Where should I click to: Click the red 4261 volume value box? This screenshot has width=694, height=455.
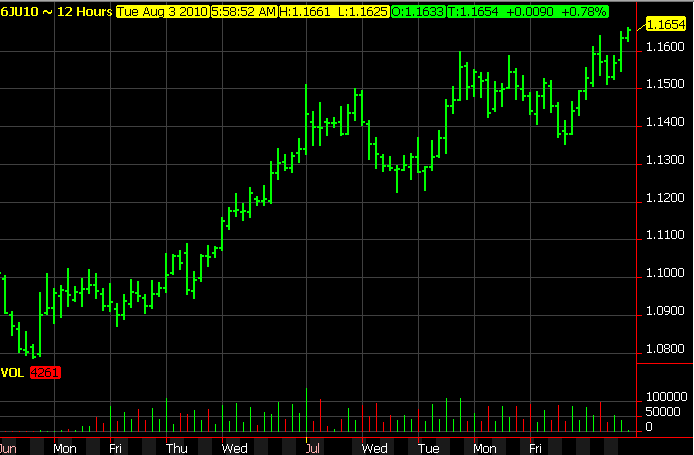(x=45, y=373)
